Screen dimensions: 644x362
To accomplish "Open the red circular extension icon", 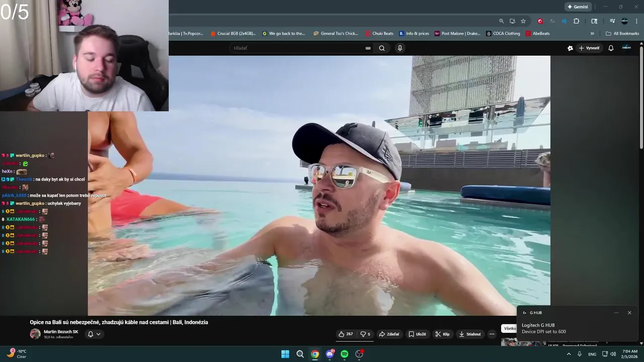I will (x=540, y=21).
